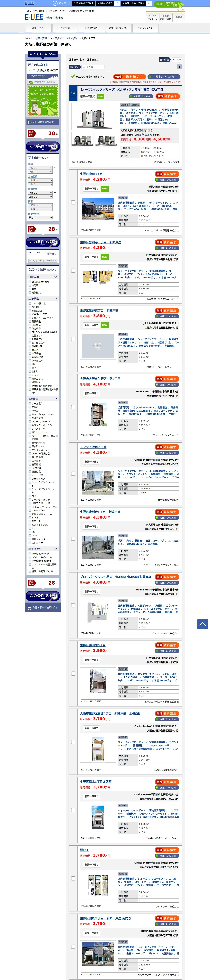Click into the フリーワード text input
Viewport: 210px width, 980px height.
pos(43,261)
